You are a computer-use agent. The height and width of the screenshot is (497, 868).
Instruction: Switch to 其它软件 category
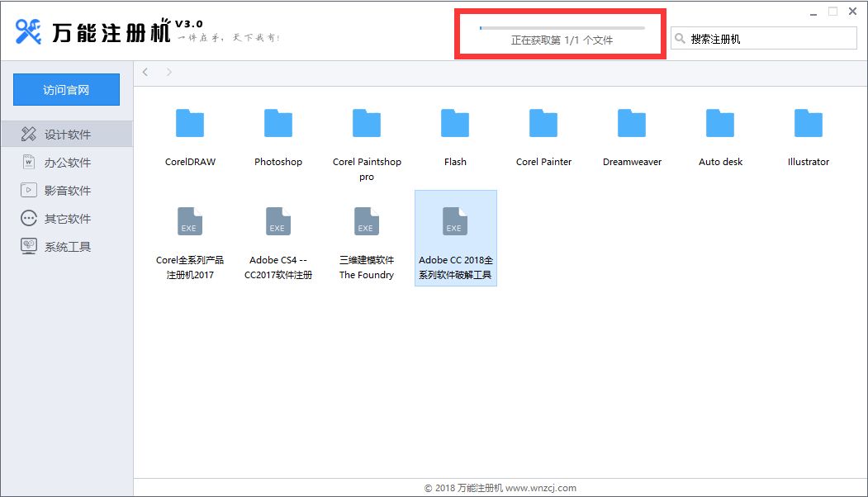click(66, 219)
